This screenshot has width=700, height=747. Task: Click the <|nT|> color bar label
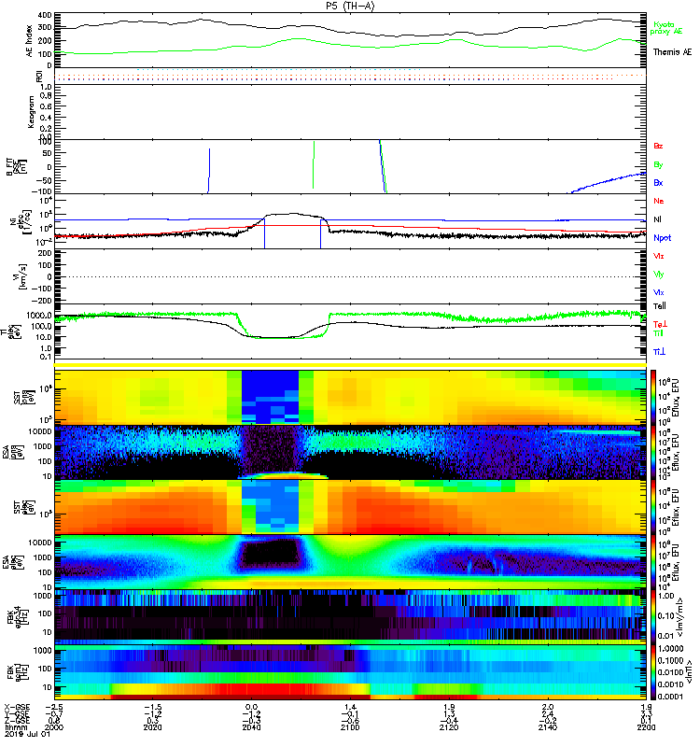(x=687, y=674)
